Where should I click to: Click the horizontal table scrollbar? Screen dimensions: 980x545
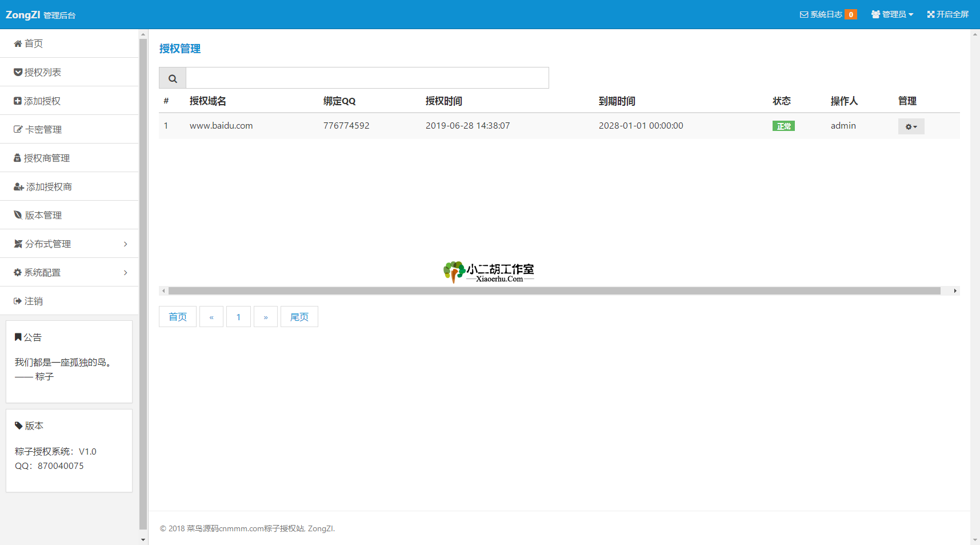[x=554, y=291]
